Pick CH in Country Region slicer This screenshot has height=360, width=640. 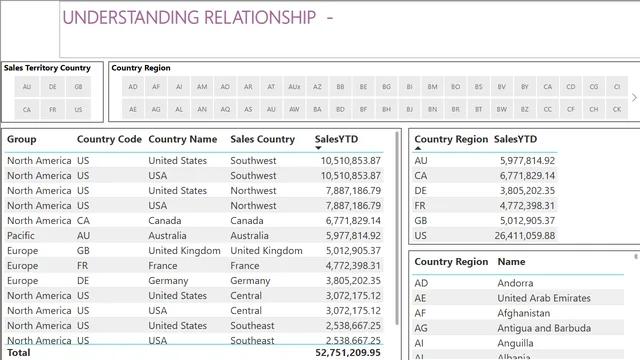[x=594, y=109]
